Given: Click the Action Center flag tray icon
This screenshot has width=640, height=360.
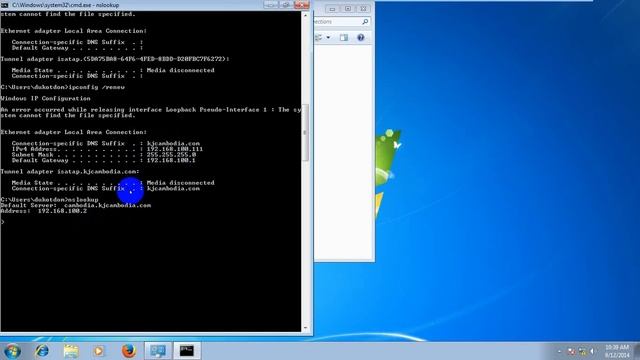Looking at the screenshot, I should pyautogui.click(x=571, y=351).
